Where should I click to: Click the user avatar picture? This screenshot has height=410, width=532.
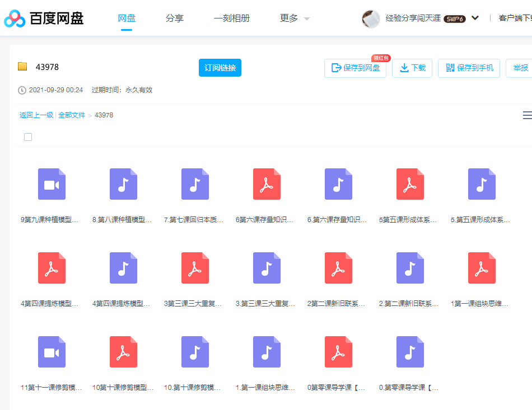pyautogui.click(x=371, y=18)
